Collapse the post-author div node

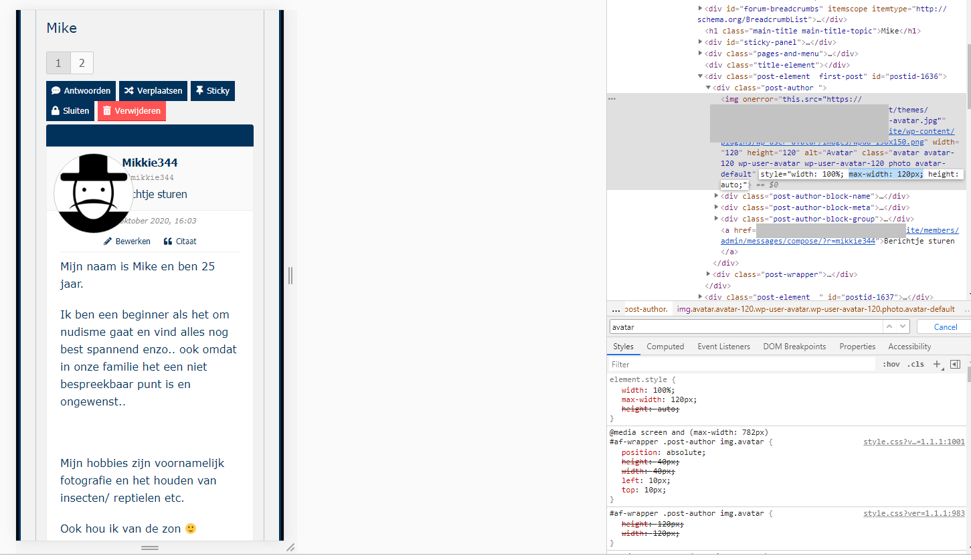709,88
